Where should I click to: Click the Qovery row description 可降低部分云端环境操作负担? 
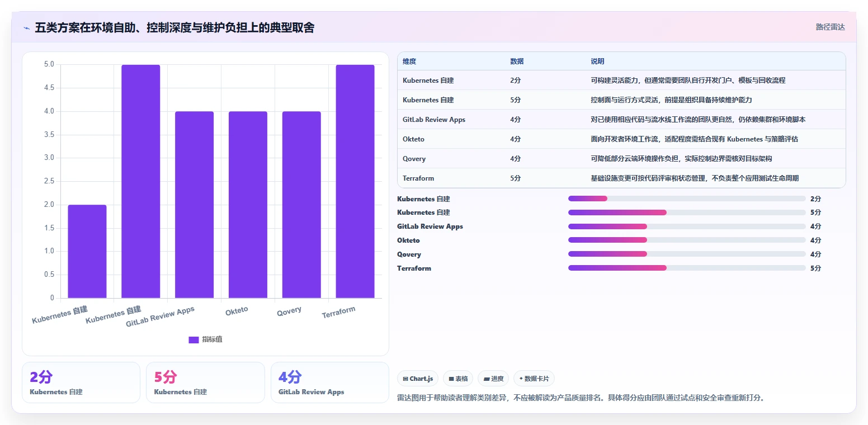[x=681, y=159]
